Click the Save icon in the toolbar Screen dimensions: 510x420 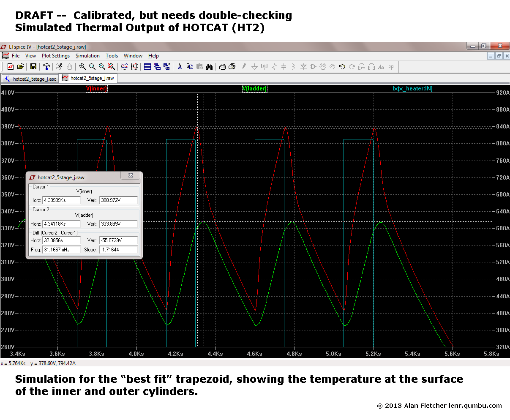pyautogui.click(x=33, y=67)
